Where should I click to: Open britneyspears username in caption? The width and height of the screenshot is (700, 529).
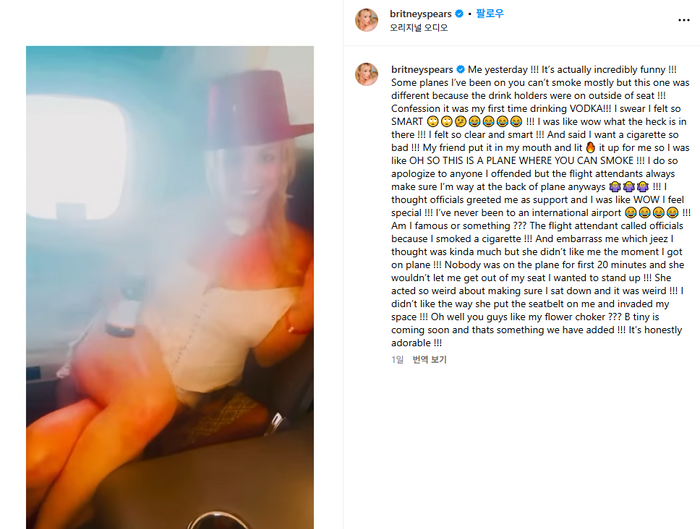tap(422, 70)
